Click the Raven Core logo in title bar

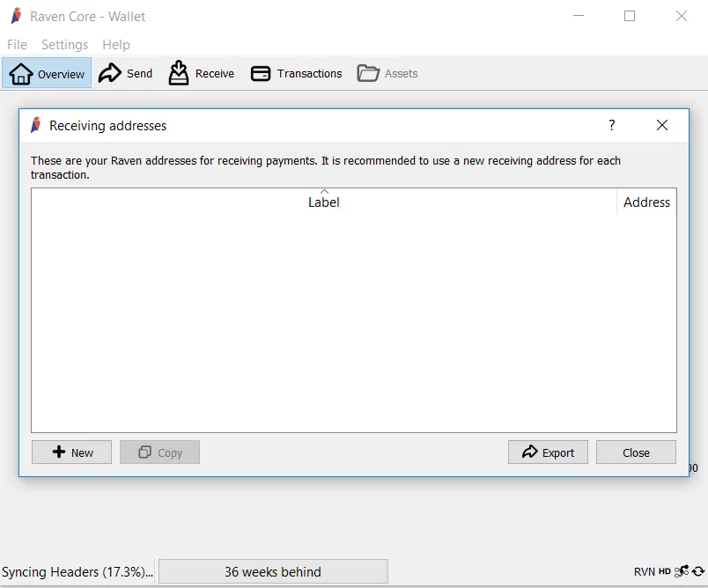[17, 16]
